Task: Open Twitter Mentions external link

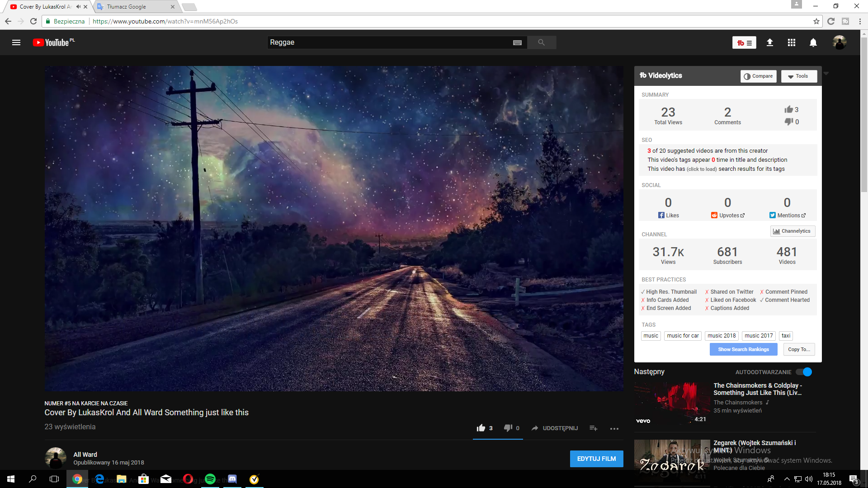Action: click(x=788, y=216)
